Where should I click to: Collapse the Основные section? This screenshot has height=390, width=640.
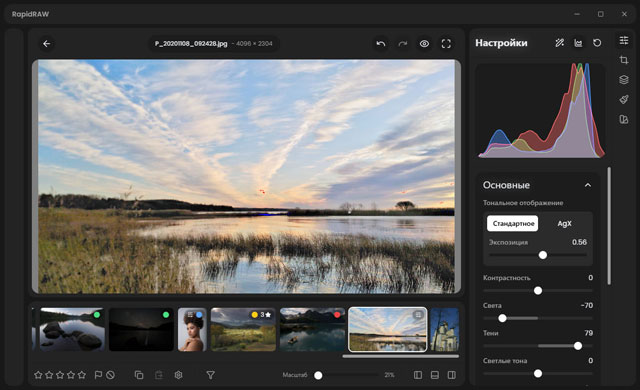[588, 185]
